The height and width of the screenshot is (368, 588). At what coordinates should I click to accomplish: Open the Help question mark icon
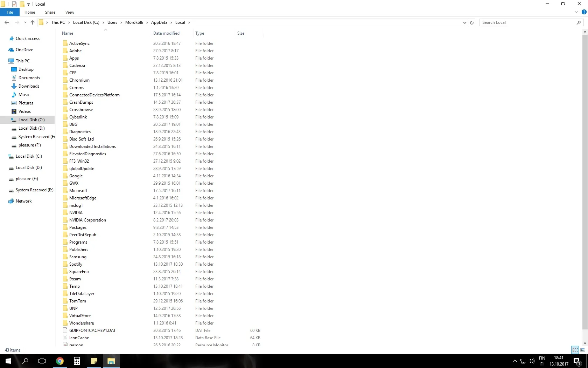coord(584,12)
